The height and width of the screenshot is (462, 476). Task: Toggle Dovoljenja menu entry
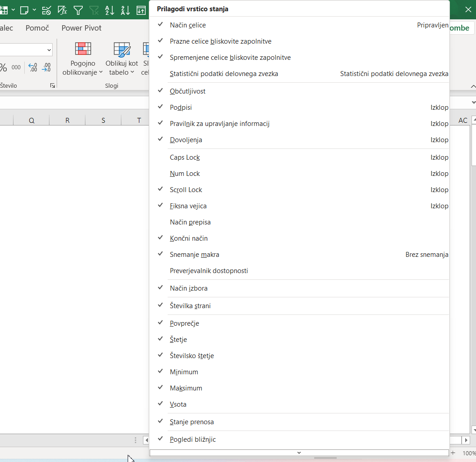(299, 140)
